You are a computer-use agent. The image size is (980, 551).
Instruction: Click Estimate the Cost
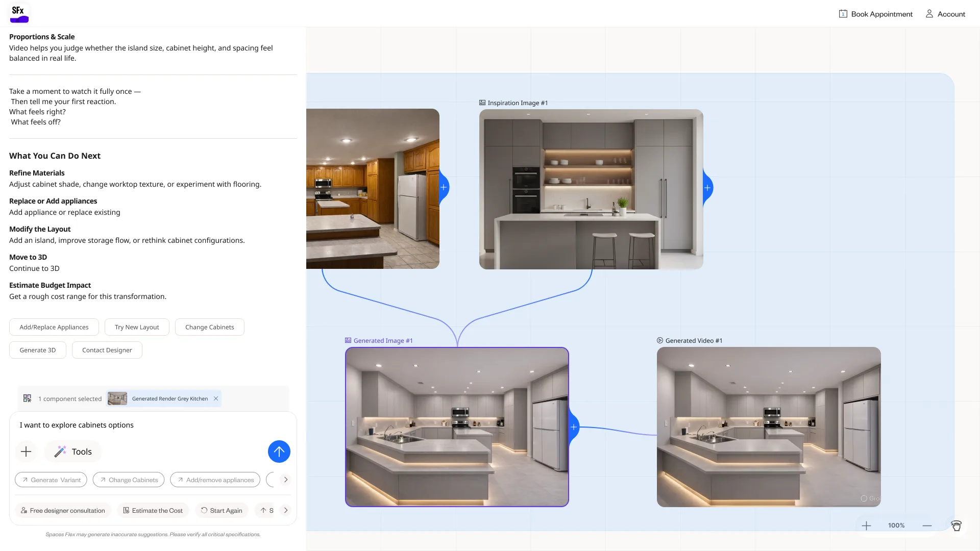click(x=153, y=511)
